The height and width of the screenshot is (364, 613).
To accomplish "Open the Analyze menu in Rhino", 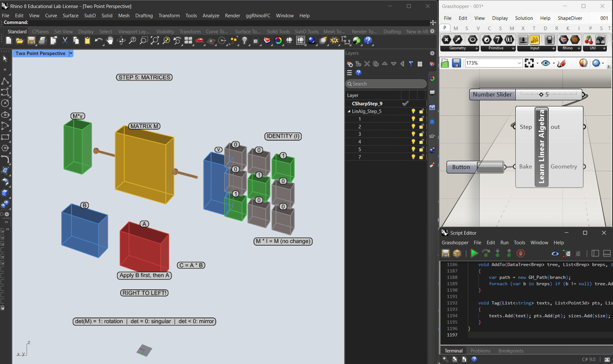I will coord(210,16).
